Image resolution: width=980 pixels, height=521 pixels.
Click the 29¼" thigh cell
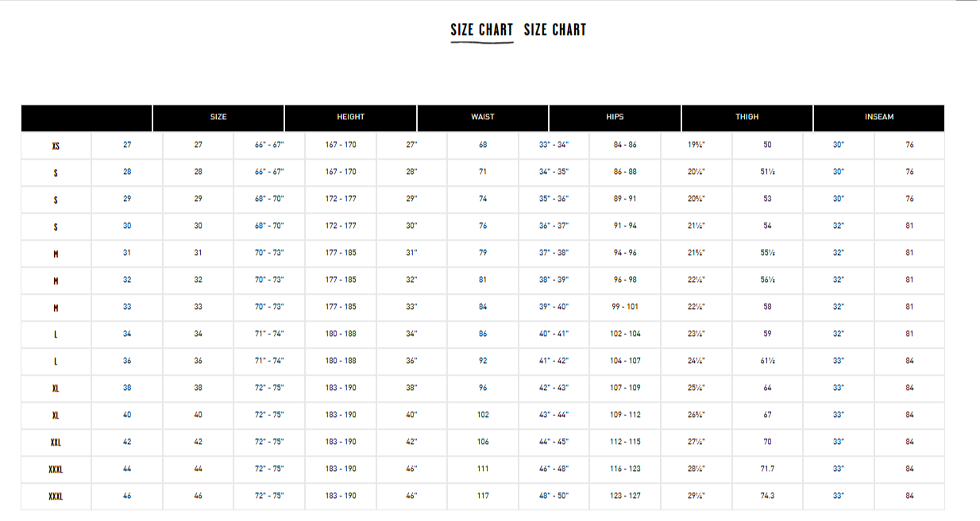[696, 496]
